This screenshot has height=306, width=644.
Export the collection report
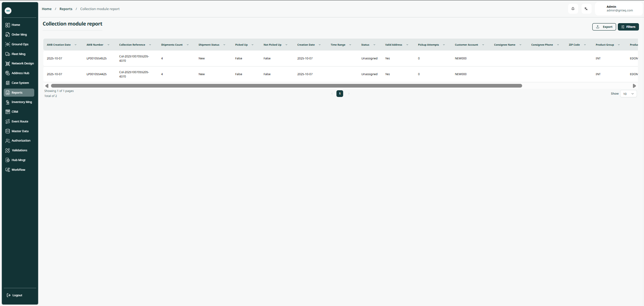pos(604,27)
